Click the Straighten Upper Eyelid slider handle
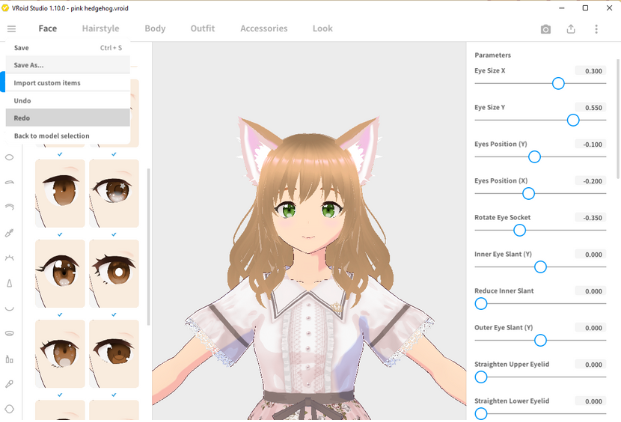The image size is (621, 422). coord(481,377)
